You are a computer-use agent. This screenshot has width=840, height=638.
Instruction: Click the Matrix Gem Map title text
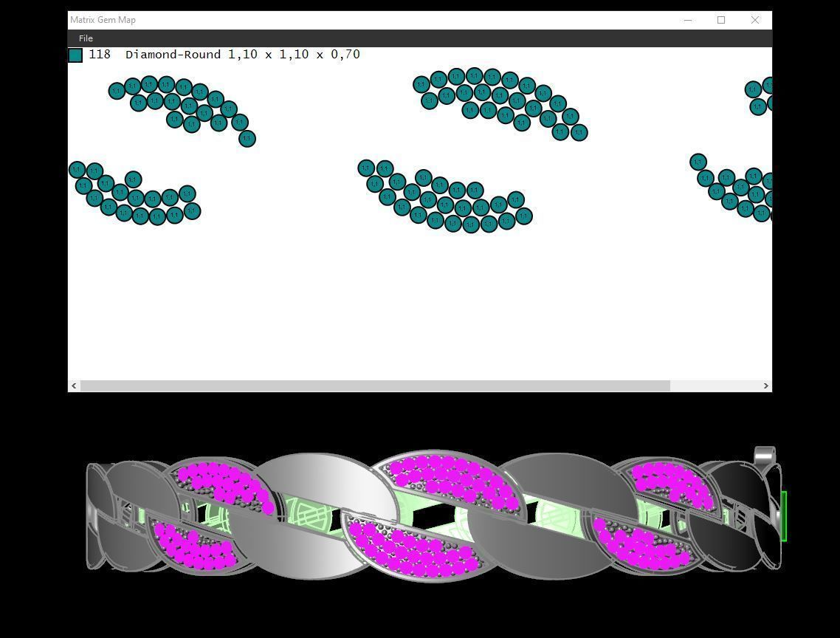pyautogui.click(x=103, y=20)
